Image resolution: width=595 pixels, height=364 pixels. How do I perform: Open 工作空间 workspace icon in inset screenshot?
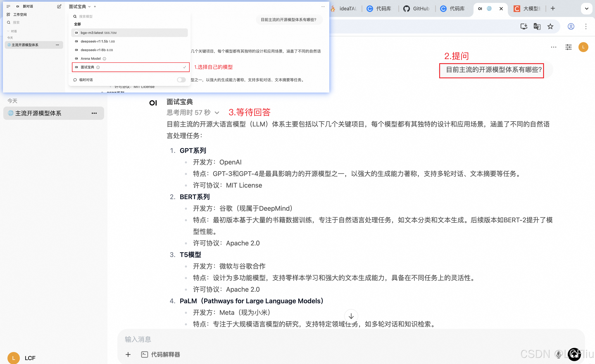[8, 14]
